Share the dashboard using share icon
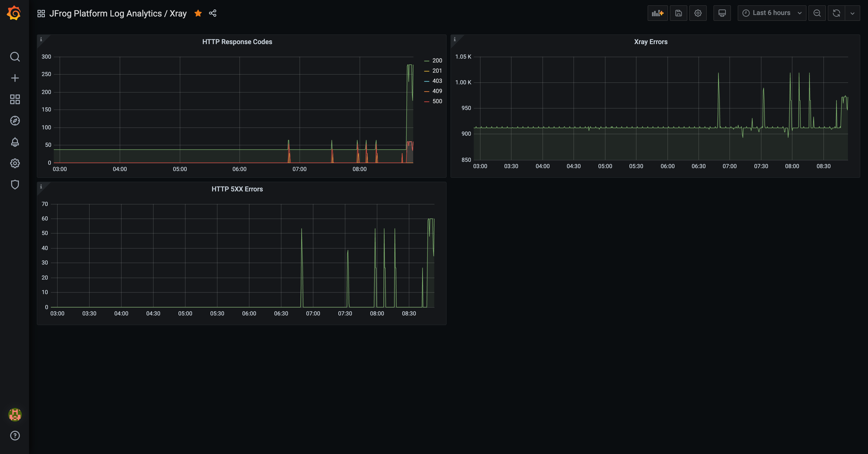This screenshot has height=454, width=868. 213,13
